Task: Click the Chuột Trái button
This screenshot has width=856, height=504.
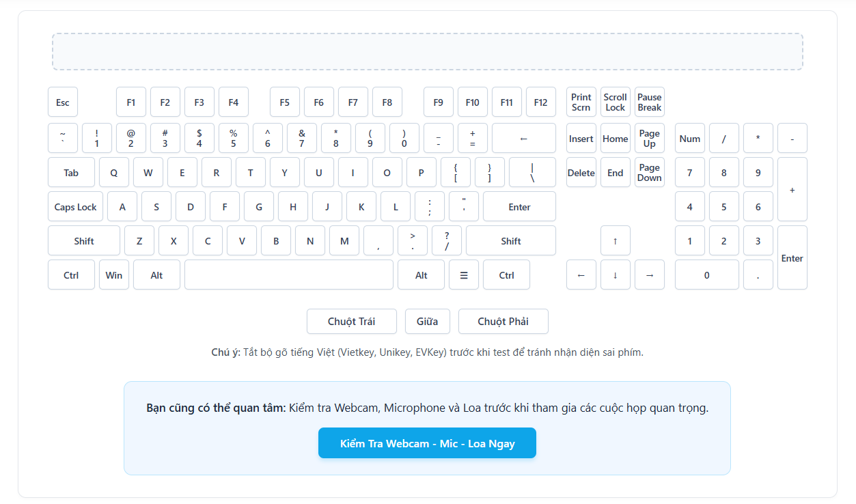Action: point(352,321)
